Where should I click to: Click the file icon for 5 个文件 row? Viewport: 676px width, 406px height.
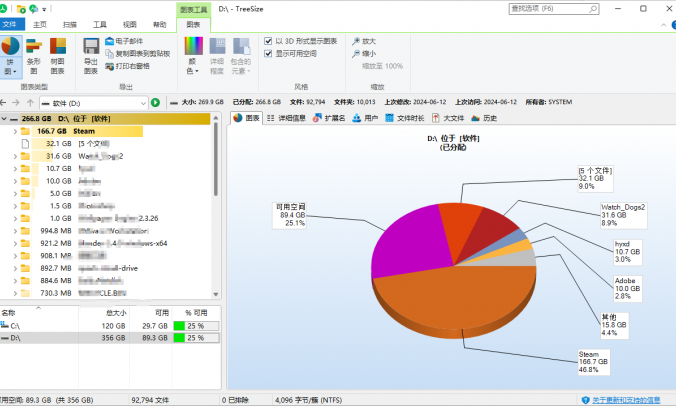25,144
